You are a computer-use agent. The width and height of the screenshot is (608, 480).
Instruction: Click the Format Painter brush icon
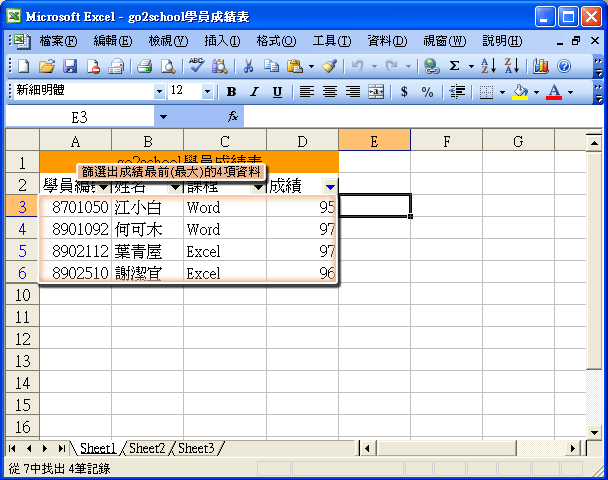pyautogui.click(x=329, y=66)
